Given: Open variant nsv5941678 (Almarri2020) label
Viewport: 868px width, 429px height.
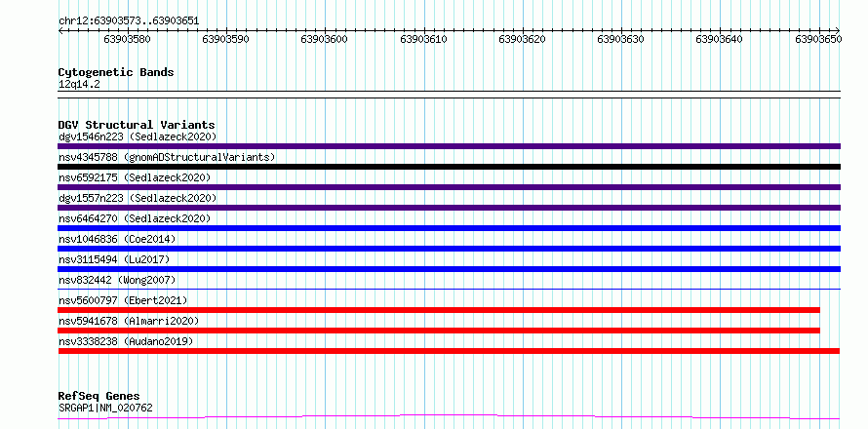Looking at the screenshot, I should click(129, 321).
